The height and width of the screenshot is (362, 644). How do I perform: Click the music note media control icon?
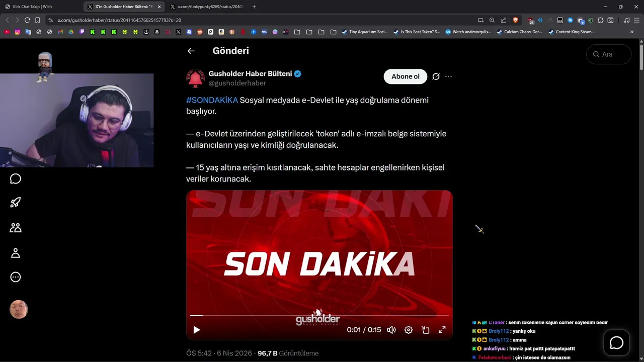click(626, 20)
